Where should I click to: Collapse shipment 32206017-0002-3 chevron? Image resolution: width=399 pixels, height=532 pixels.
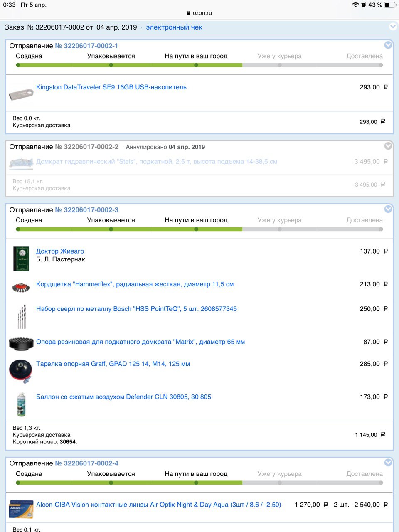[388, 209]
